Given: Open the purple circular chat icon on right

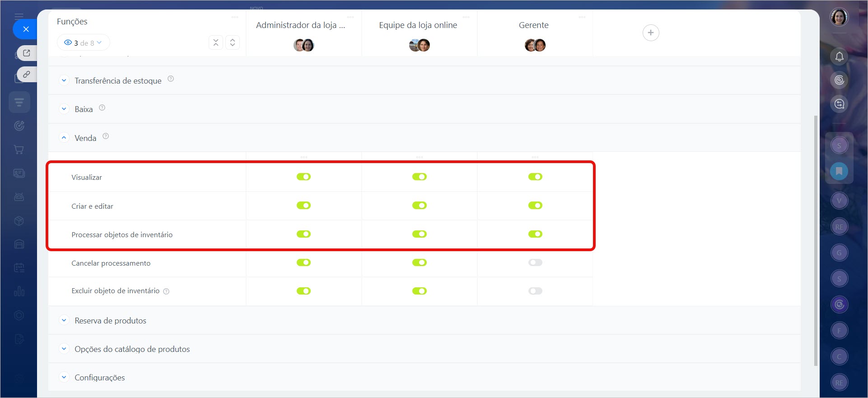Looking at the screenshot, I should pos(839,304).
